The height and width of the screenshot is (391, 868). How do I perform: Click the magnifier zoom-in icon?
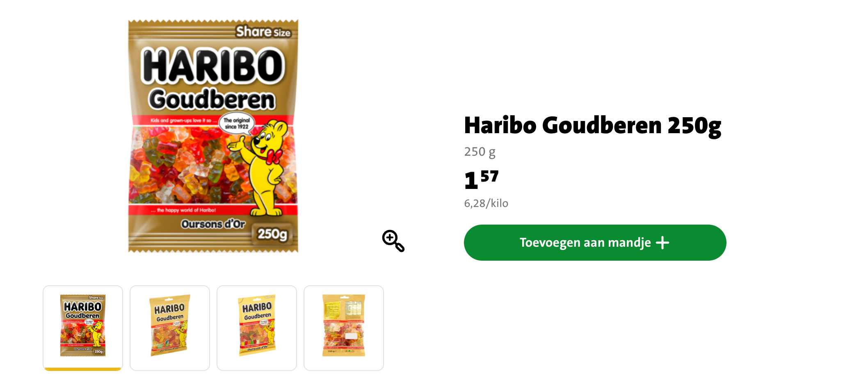click(x=393, y=241)
